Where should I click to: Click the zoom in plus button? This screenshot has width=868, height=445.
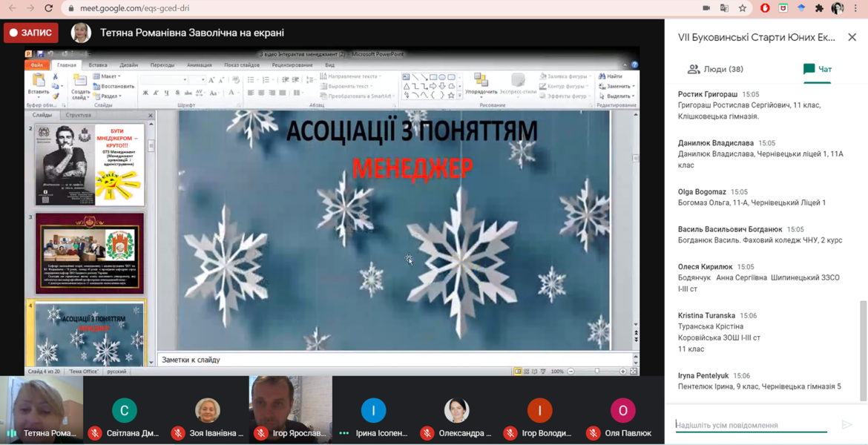[x=622, y=372]
